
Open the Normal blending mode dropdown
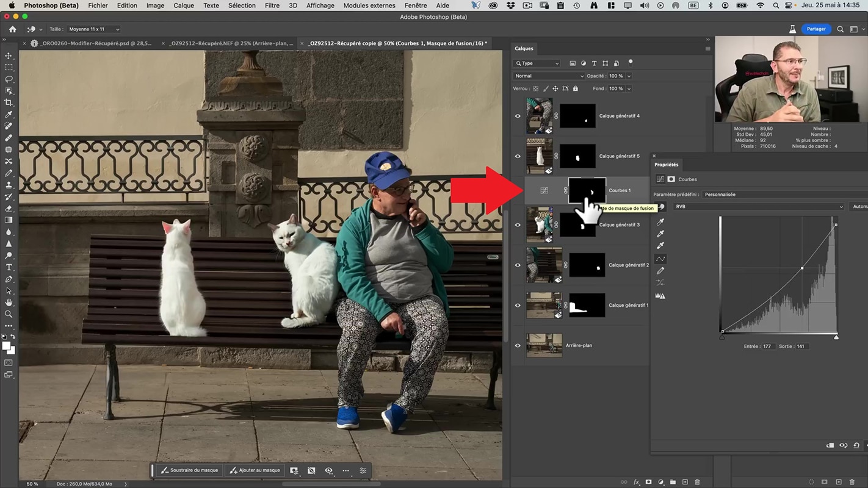[549, 76]
